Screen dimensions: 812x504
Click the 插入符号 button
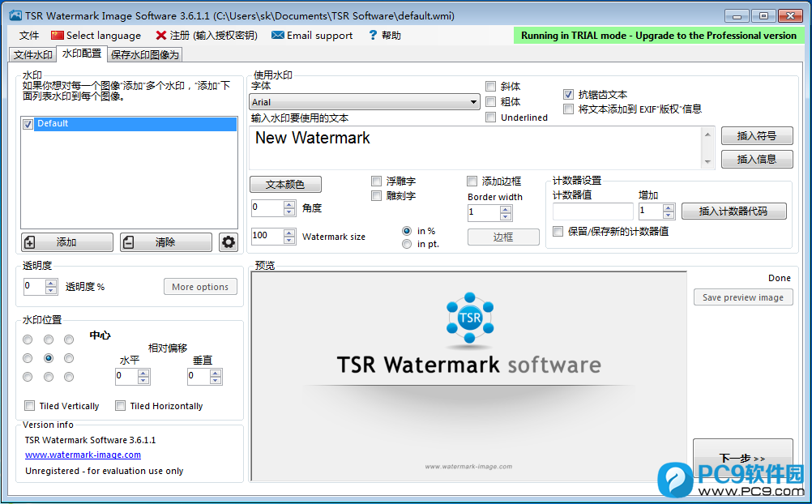[x=757, y=135]
